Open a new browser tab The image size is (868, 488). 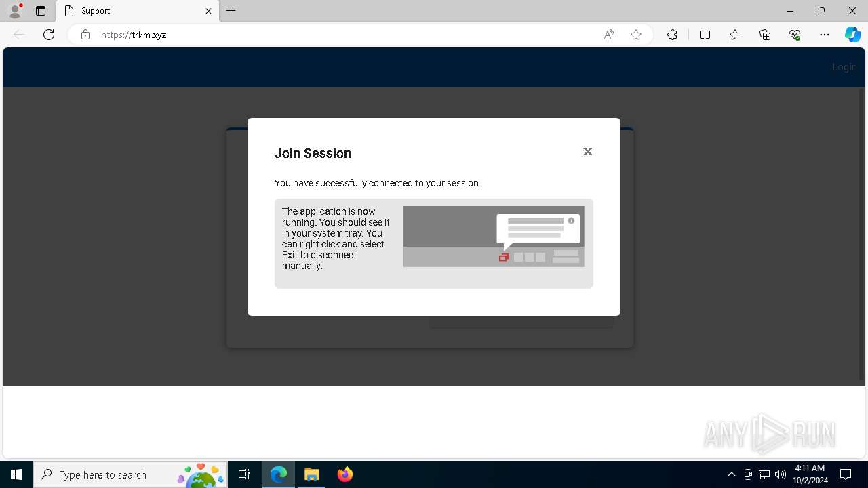click(x=231, y=11)
